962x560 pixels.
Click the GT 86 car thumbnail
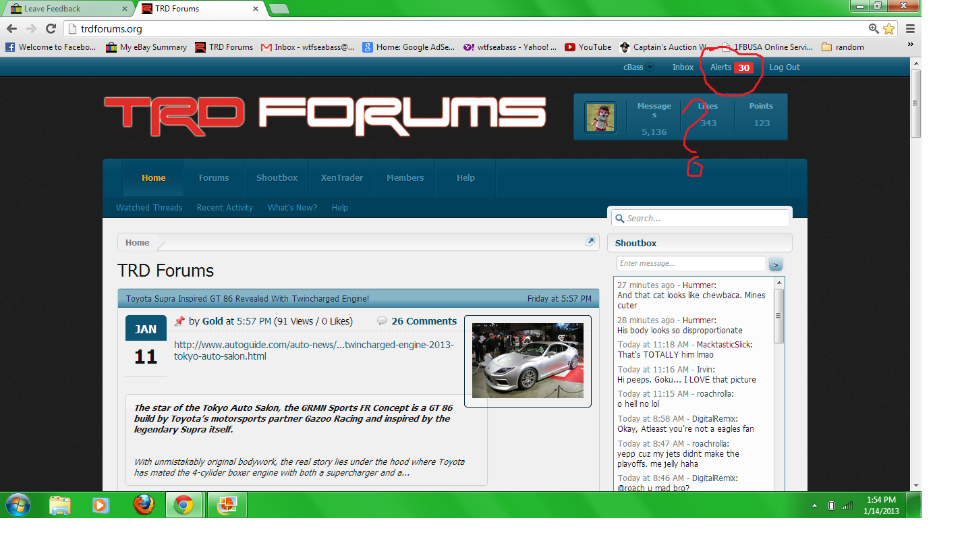click(x=528, y=361)
